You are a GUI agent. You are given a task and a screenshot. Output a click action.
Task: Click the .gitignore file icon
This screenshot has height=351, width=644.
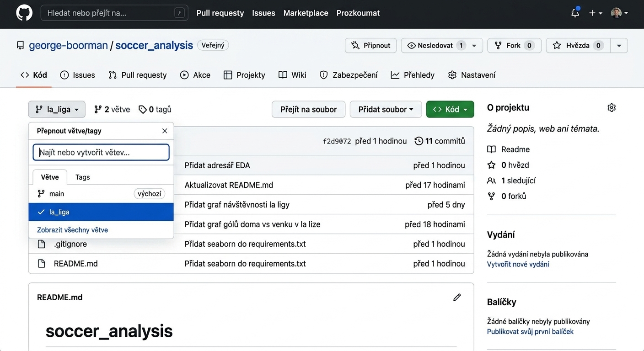point(42,244)
